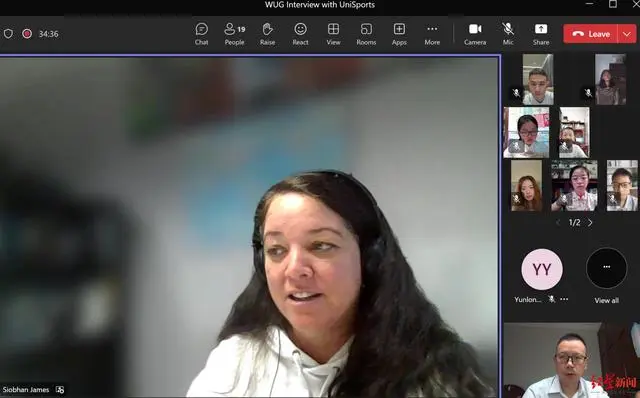Select the man in white shirt thumbnail
Viewport: 640px width, 398px height.
(538, 80)
